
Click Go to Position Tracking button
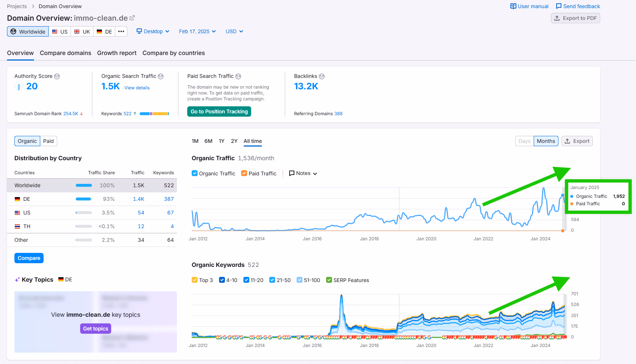pos(219,111)
